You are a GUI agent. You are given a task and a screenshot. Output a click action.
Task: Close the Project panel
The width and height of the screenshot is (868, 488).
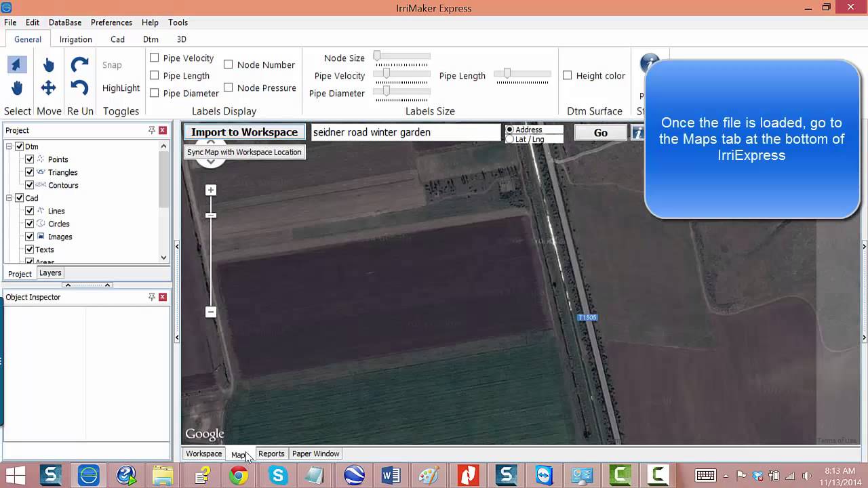(x=163, y=130)
